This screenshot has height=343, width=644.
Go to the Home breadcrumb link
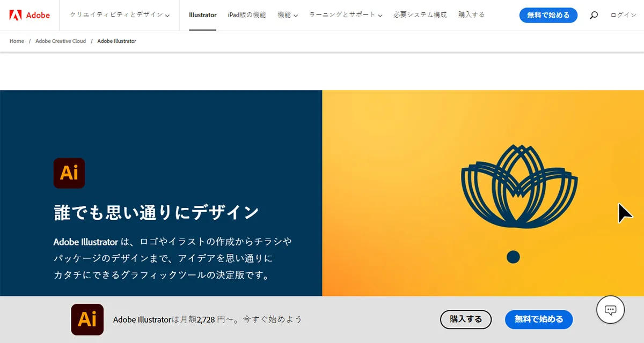17,41
